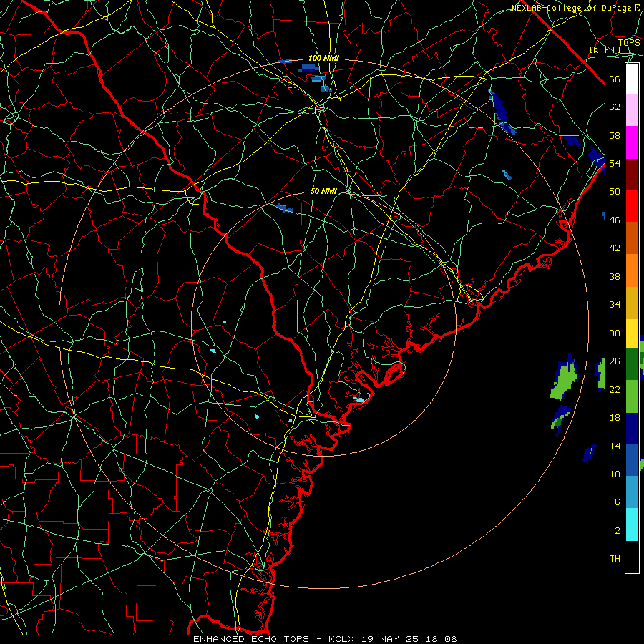Click the 'K FT' units label
This screenshot has height=644, width=644.
605,50
